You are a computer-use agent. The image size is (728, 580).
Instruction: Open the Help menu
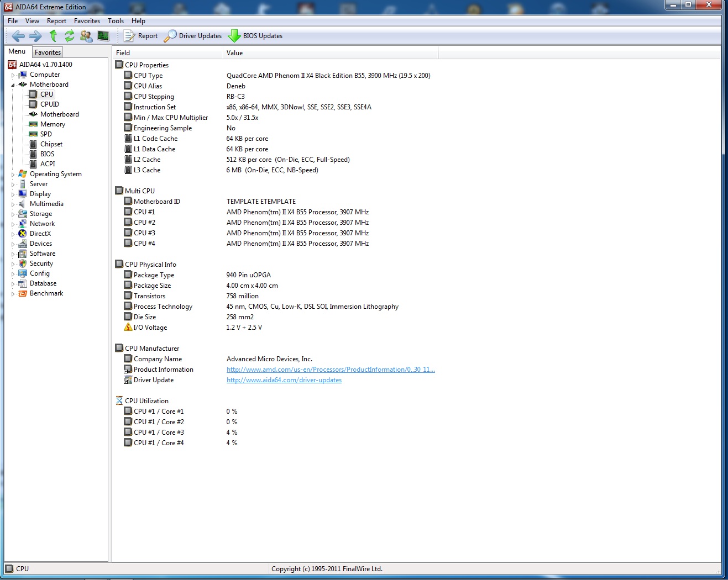tap(138, 21)
